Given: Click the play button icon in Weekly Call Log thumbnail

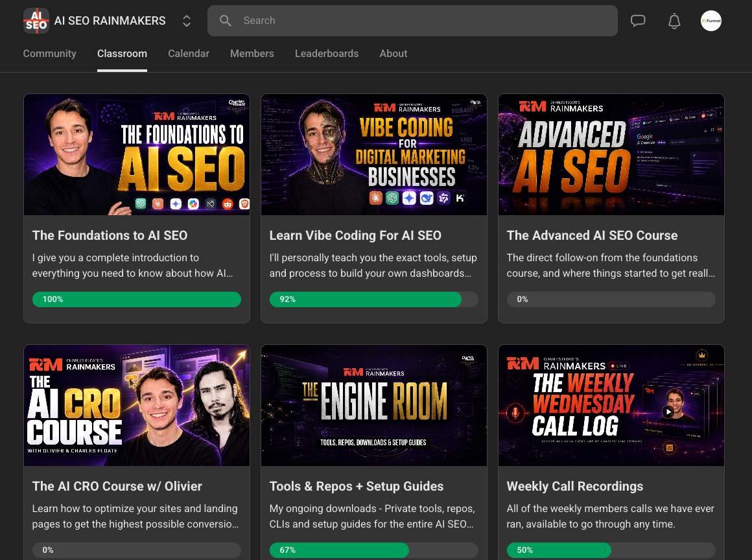Looking at the screenshot, I should pos(668,412).
